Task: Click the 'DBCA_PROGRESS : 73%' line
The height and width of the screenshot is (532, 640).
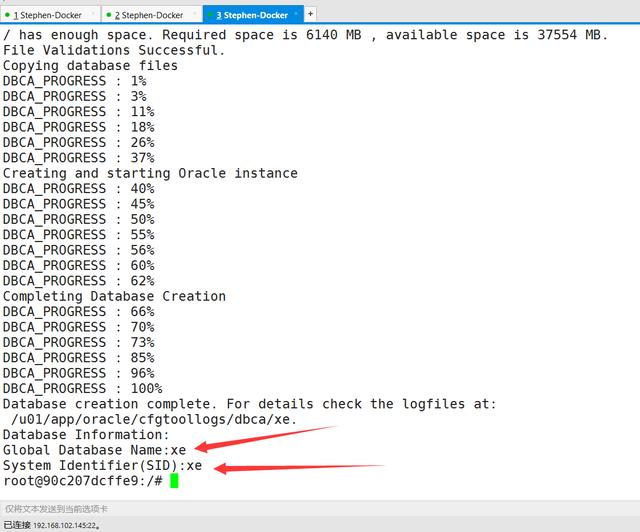Action: click(78, 343)
